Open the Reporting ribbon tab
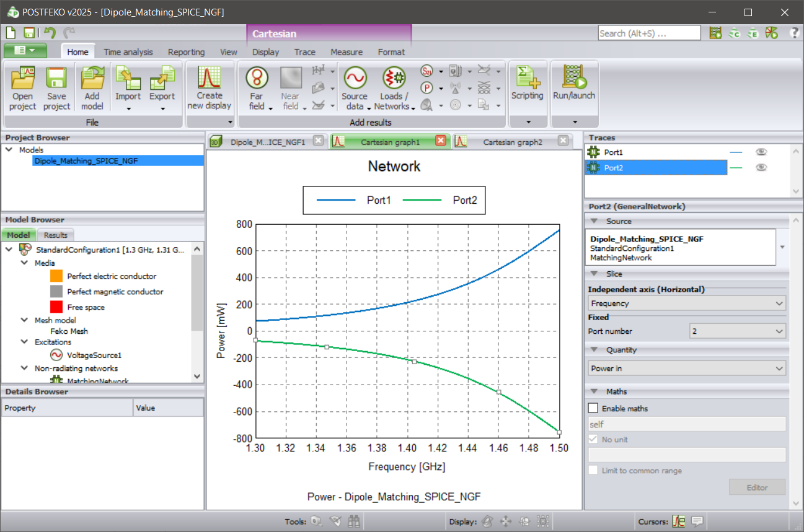 (x=186, y=52)
